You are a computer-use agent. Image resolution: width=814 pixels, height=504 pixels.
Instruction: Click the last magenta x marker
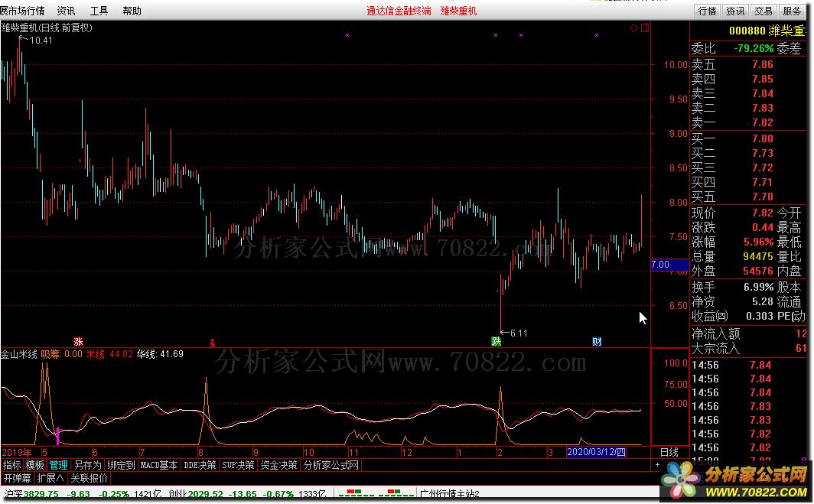pos(597,35)
